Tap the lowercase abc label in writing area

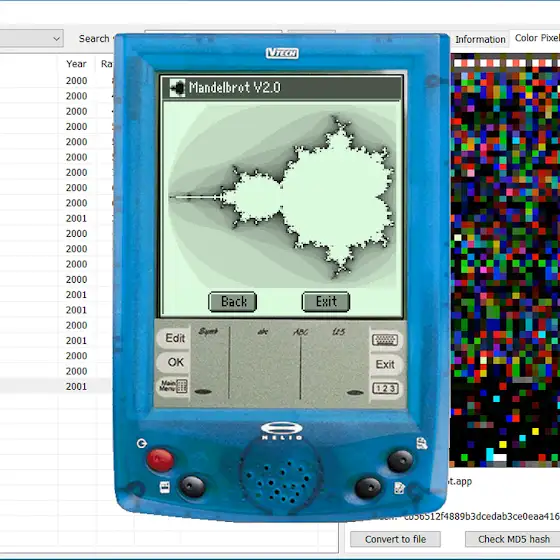point(262,332)
